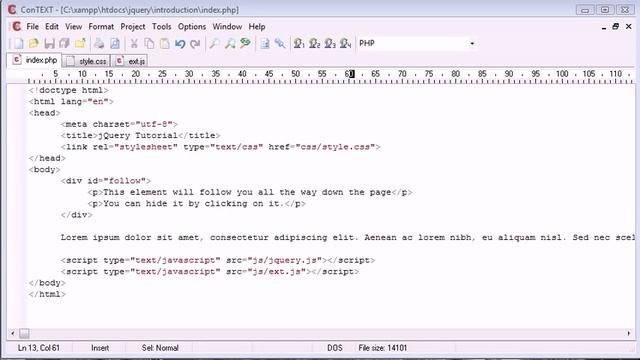Print the document with the printer icon
This screenshot has height=360, width=640.
[99, 43]
